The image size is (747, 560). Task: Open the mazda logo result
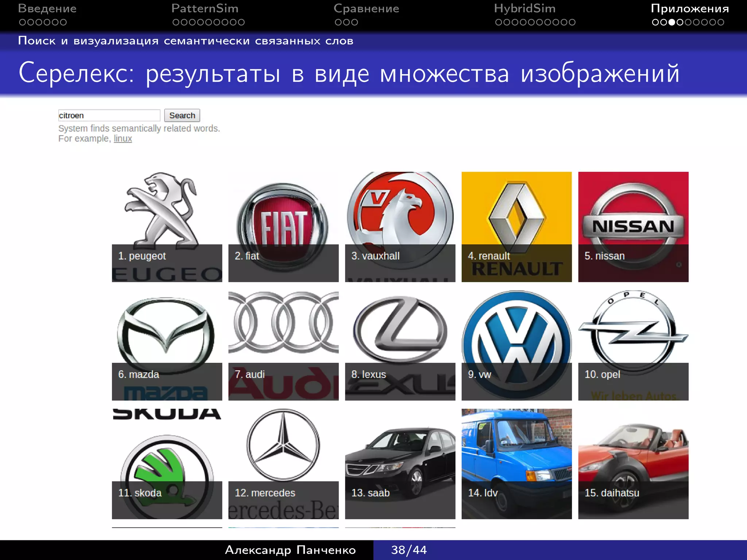pyautogui.click(x=167, y=345)
